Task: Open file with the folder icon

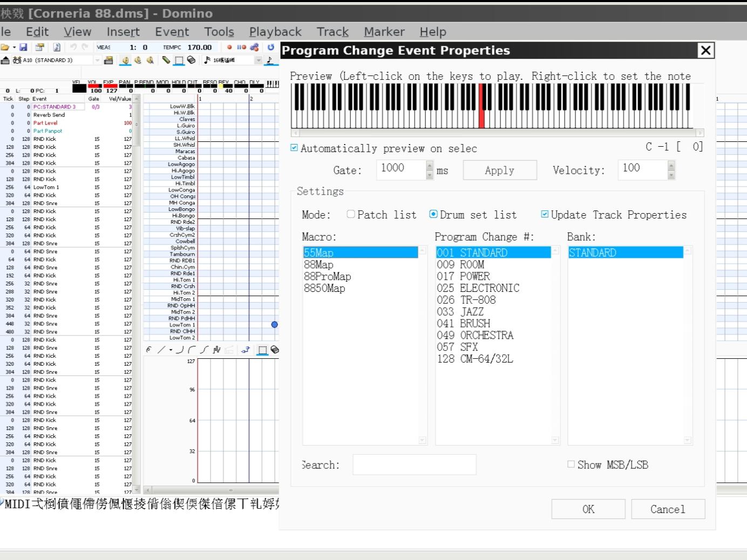Action: coord(5,47)
